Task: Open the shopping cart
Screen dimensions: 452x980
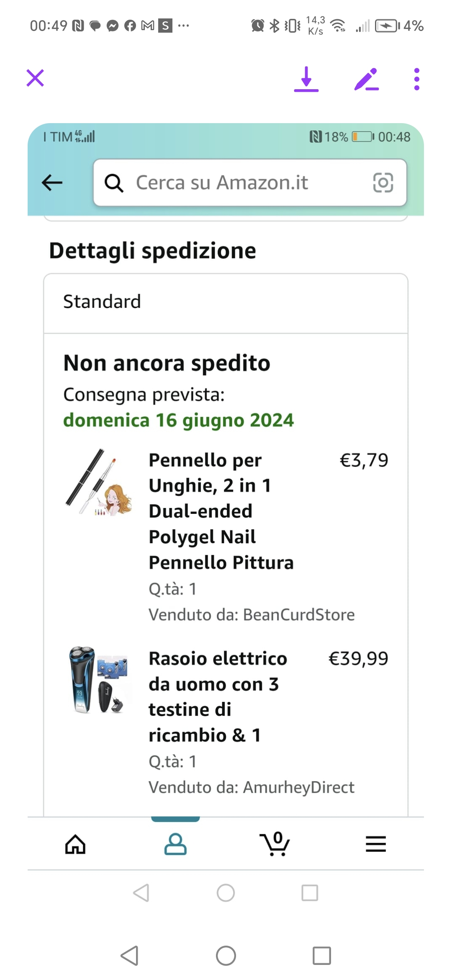Action: (x=275, y=844)
